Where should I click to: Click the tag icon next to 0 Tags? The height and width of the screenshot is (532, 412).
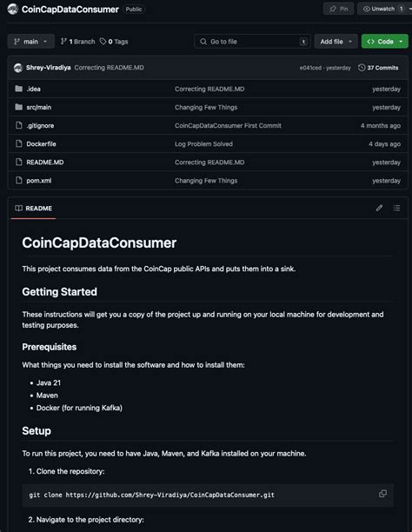pyautogui.click(x=103, y=42)
